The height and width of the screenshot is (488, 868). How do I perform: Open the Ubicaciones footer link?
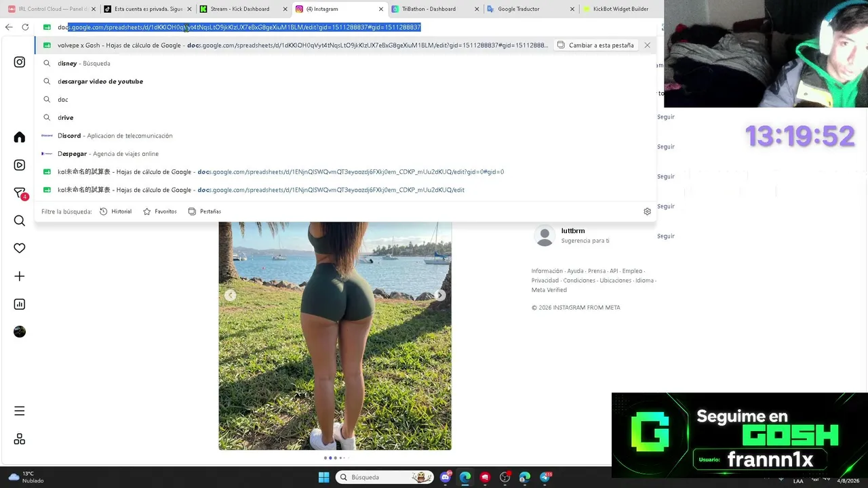click(x=616, y=281)
